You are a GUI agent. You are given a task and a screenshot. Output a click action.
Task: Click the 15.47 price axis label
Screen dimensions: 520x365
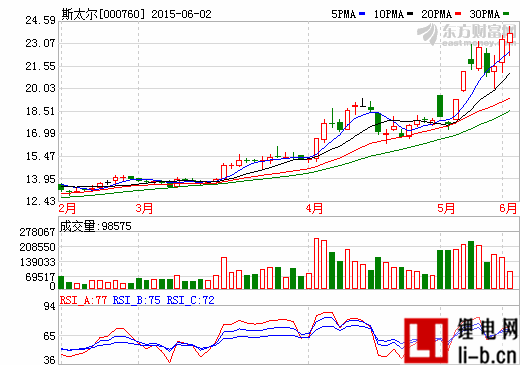coord(41,156)
